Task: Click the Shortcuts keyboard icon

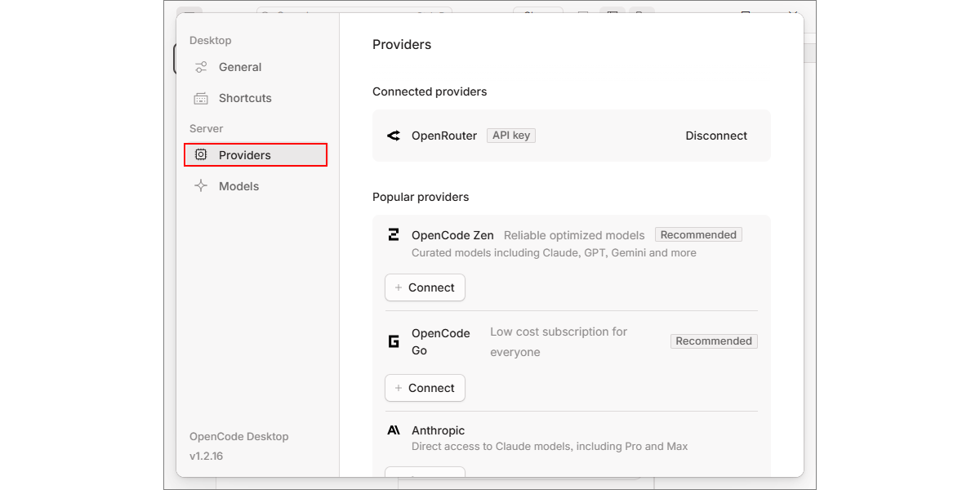Action: pyautogui.click(x=201, y=98)
